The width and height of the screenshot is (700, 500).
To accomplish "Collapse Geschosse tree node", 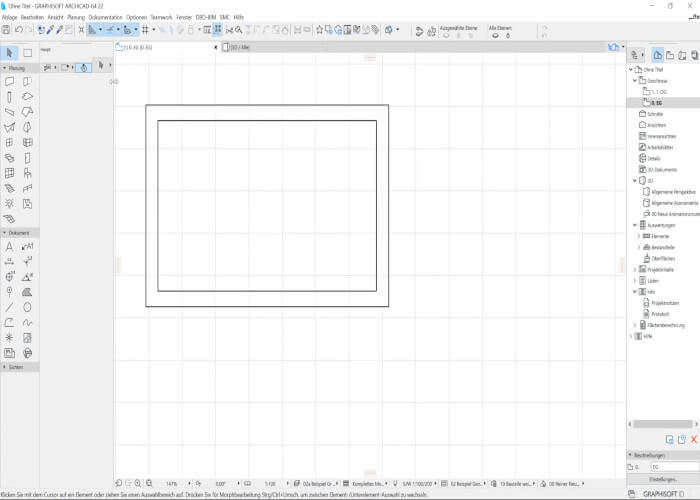I will point(635,80).
